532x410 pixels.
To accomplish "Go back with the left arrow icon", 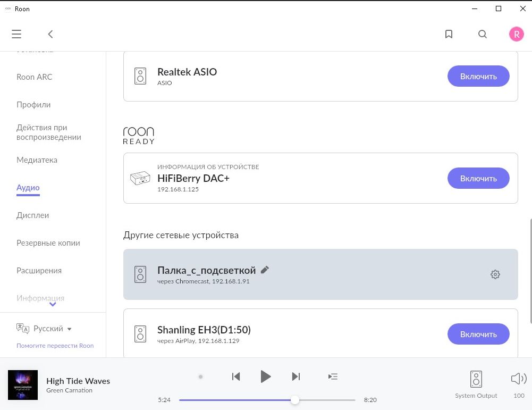I will coord(50,34).
